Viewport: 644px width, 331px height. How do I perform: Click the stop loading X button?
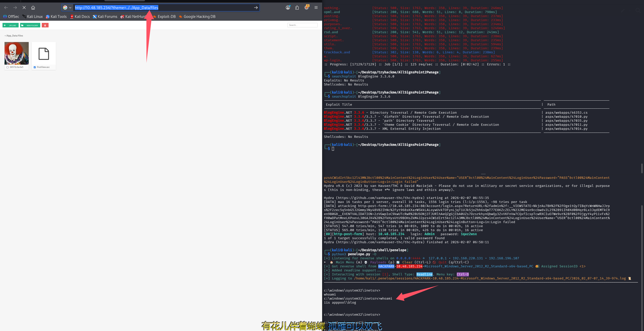[x=24, y=8]
